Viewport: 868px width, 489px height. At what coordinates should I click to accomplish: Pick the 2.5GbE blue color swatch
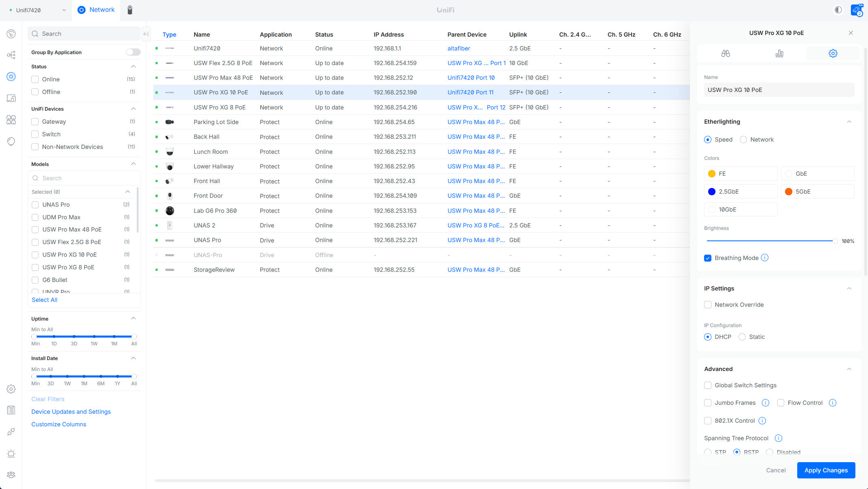[711, 192]
